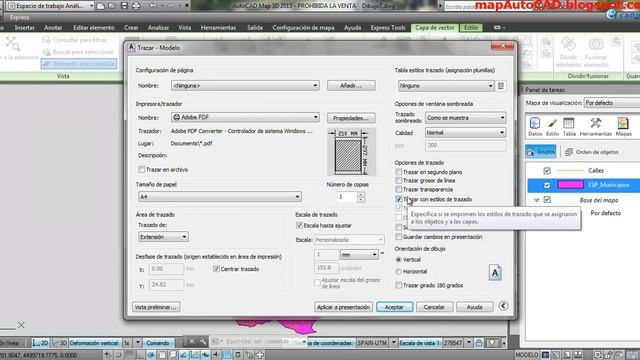
Task: Open Calidad Normal dropdown
Action: (465, 133)
